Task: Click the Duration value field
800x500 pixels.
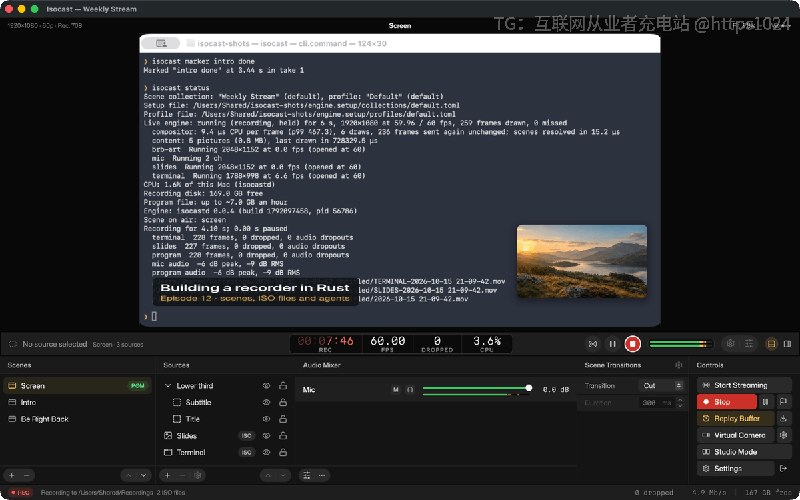Action: (657, 403)
